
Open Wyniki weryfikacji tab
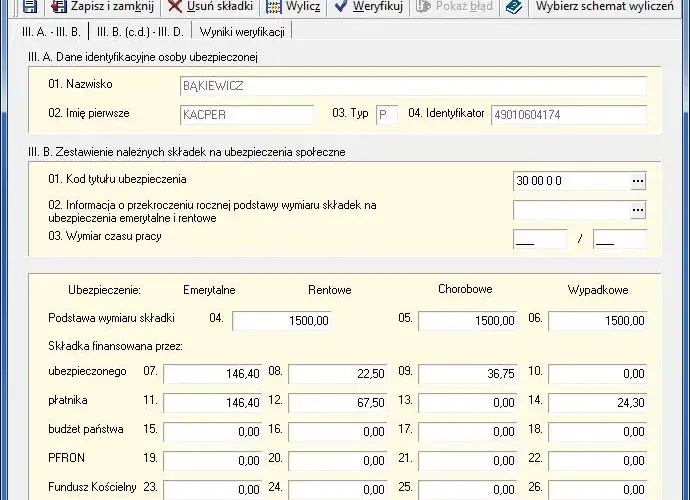(x=242, y=32)
